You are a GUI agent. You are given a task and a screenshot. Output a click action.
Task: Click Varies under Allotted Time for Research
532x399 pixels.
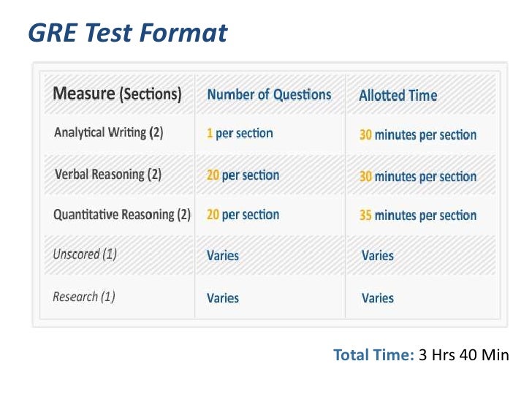pos(378,297)
